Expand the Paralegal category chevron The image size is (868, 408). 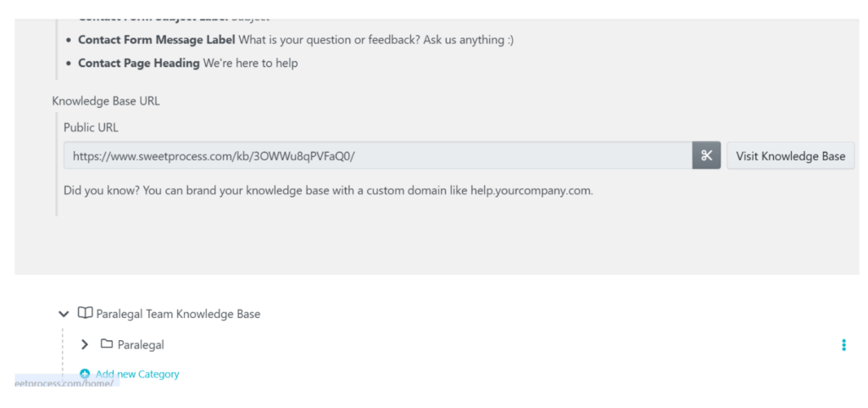[85, 345]
